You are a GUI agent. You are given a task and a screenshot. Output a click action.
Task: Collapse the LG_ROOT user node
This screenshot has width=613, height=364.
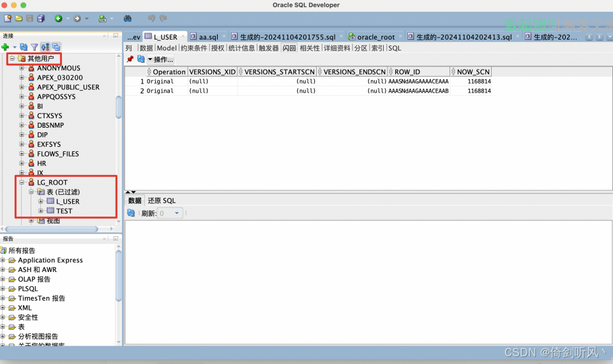tap(22, 182)
